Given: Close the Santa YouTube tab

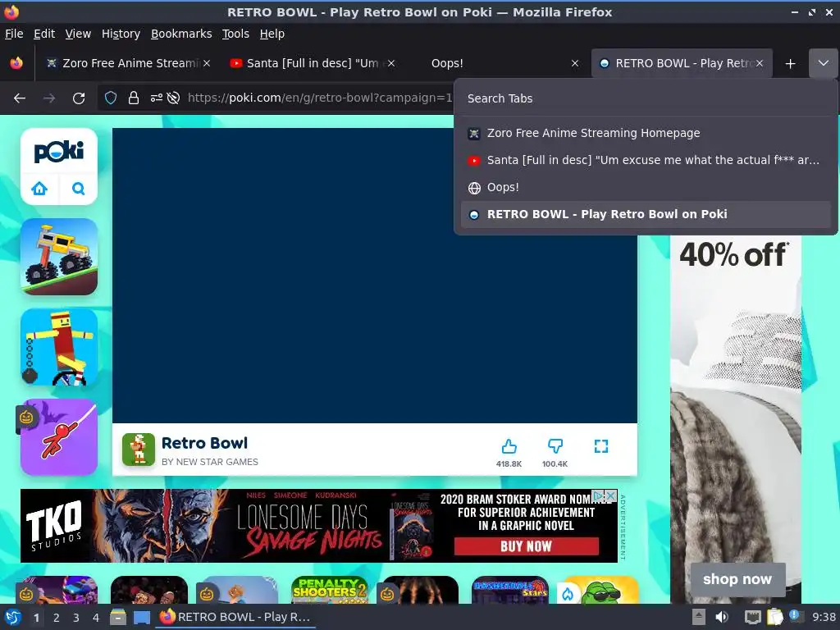Looking at the screenshot, I should [x=391, y=63].
